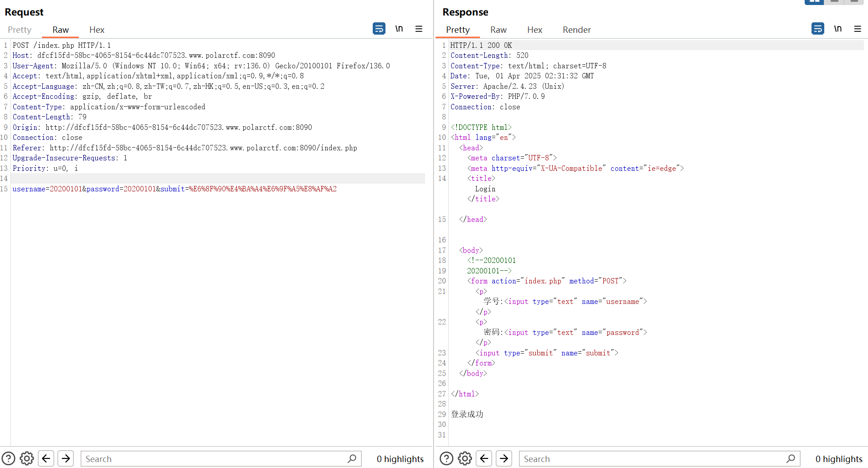Select the Response Hex tab
868x468 pixels.
tap(534, 30)
